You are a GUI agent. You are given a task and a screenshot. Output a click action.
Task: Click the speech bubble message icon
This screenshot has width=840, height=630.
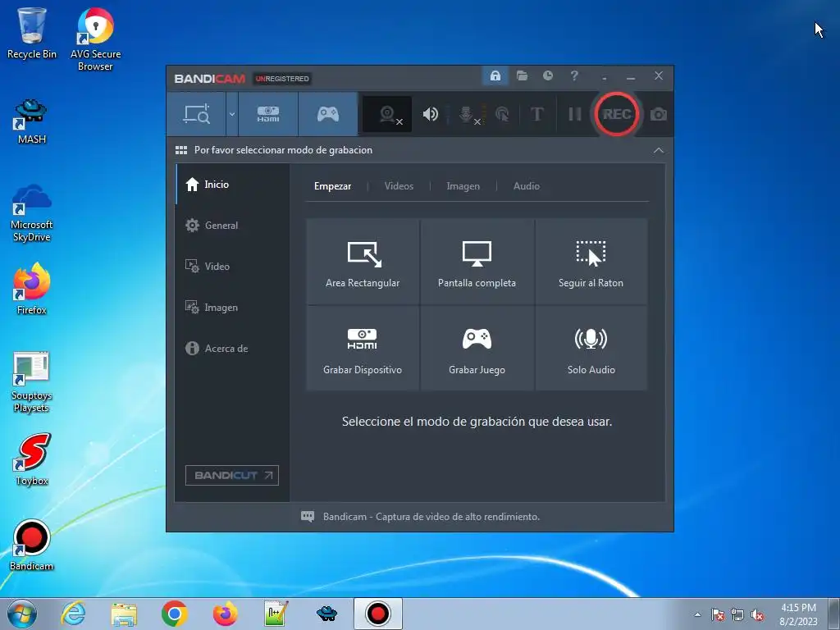pos(308,517)
